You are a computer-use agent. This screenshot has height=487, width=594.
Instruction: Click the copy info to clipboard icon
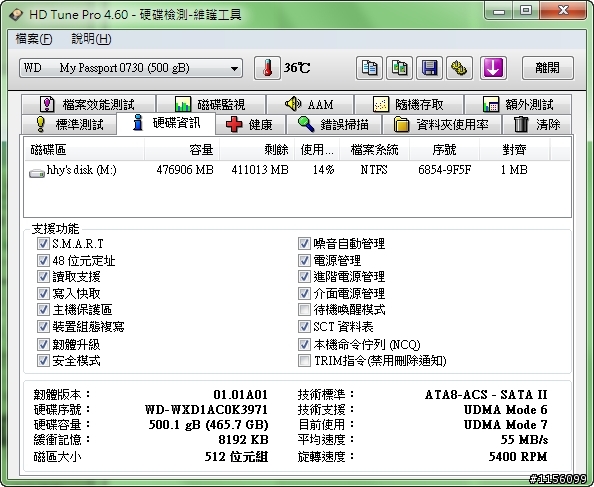[369, 68]
